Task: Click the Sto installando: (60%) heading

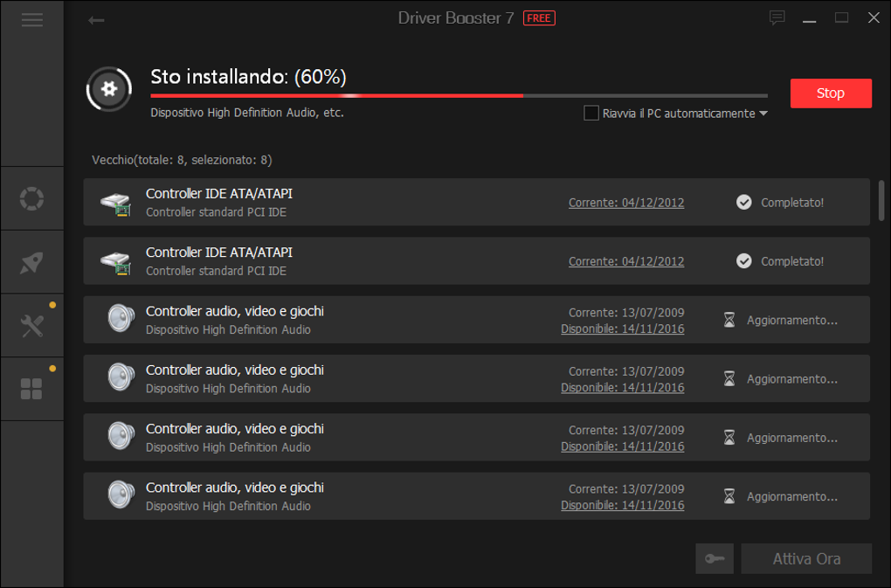Action: [x=248, y=77]
